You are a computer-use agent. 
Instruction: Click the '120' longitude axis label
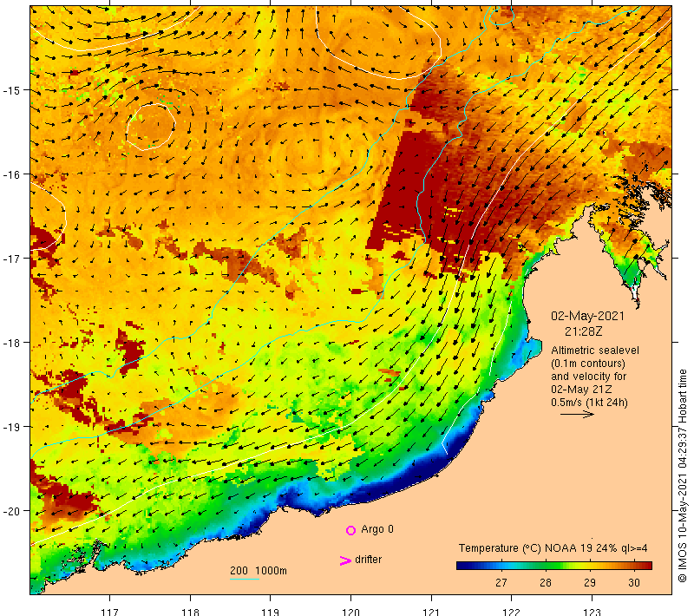click(x=351, y=612)
